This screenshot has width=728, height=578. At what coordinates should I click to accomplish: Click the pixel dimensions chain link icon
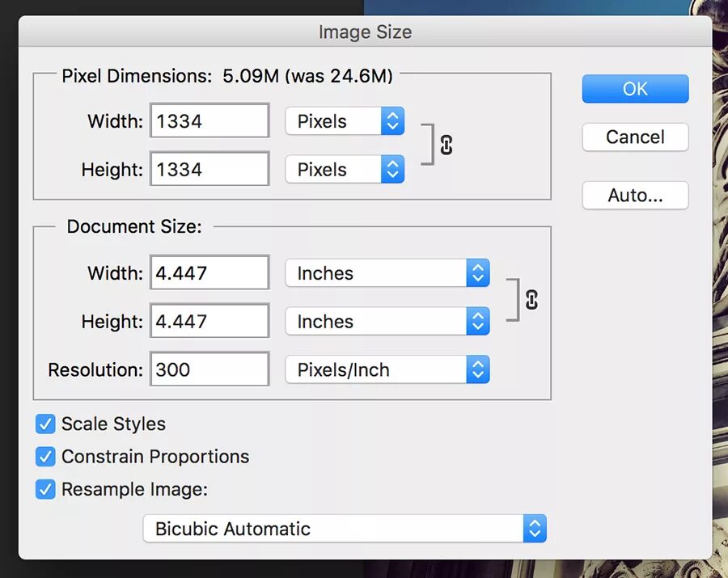(446, 146)
